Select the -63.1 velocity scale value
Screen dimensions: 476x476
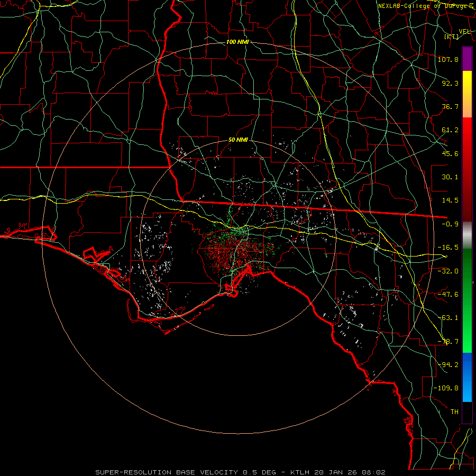(x=448, y=318)
